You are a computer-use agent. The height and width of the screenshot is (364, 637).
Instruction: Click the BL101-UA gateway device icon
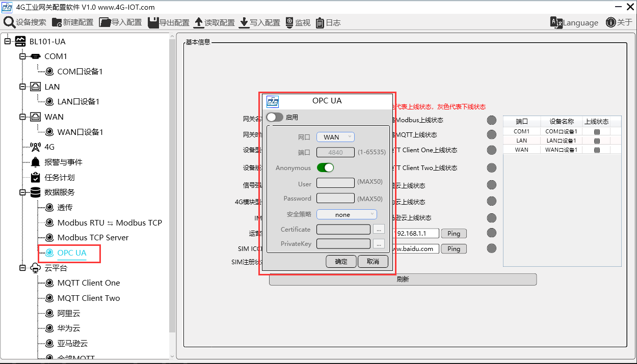click(20, 41)
